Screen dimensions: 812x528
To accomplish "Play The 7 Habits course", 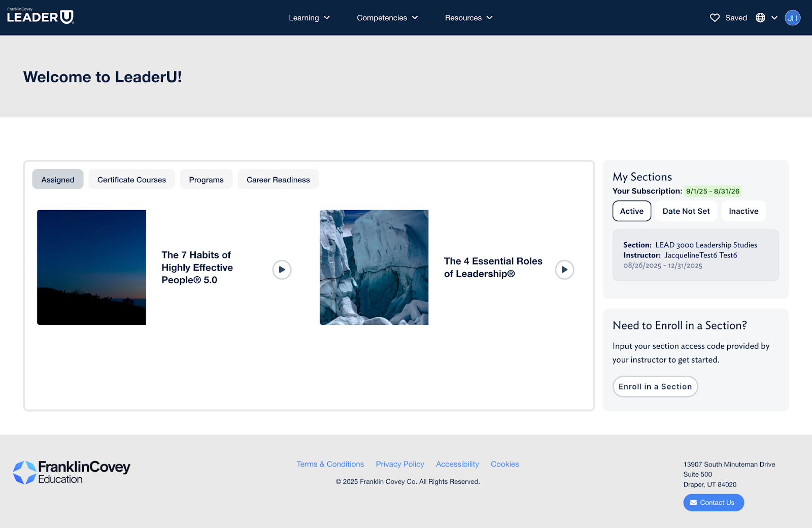I will (x=282, y=270).
